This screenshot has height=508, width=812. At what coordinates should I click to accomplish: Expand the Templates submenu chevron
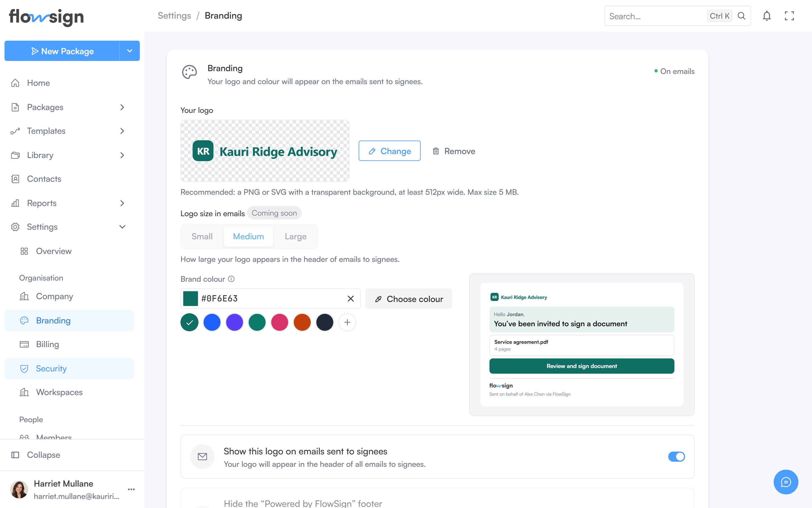click(x=122, y=131)
